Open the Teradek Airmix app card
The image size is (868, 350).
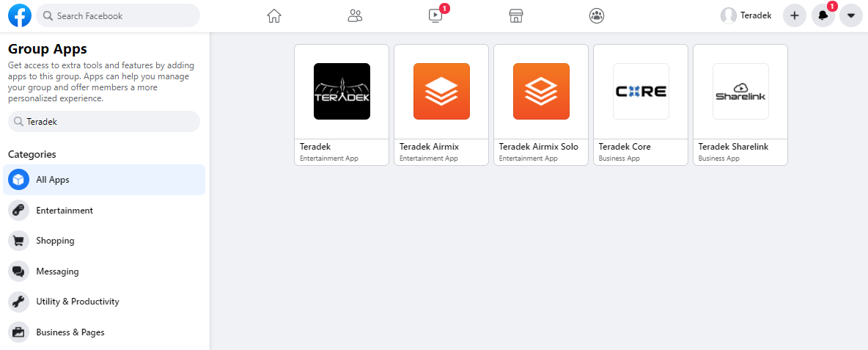(x=441, y=104)
